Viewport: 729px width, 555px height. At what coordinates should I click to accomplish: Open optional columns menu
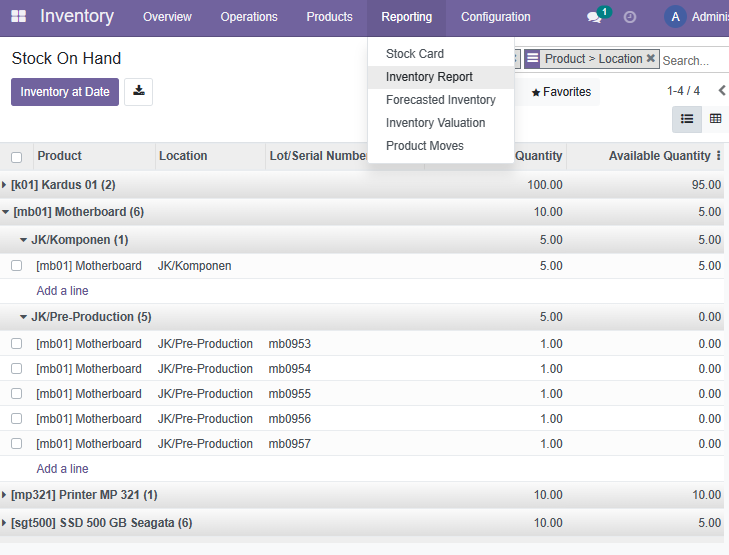(718, 156)
